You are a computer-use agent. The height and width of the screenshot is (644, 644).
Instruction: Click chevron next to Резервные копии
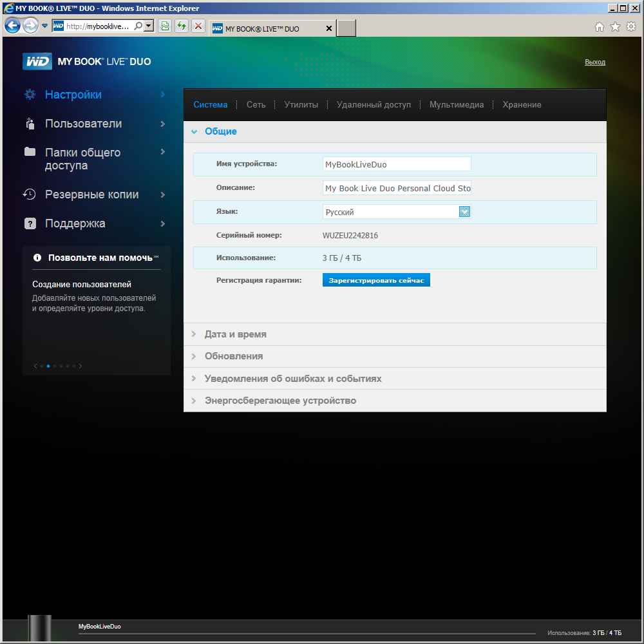point(163,194)
